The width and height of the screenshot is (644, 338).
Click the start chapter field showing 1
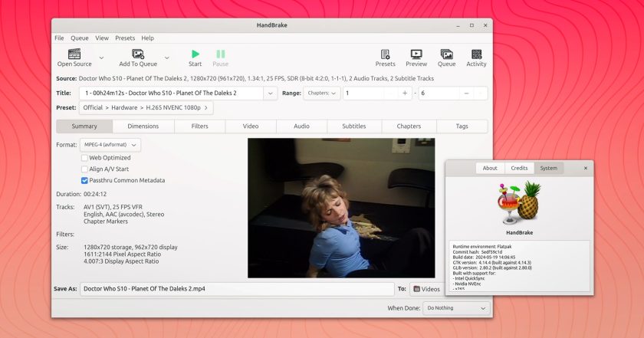(x=363, y=94)
